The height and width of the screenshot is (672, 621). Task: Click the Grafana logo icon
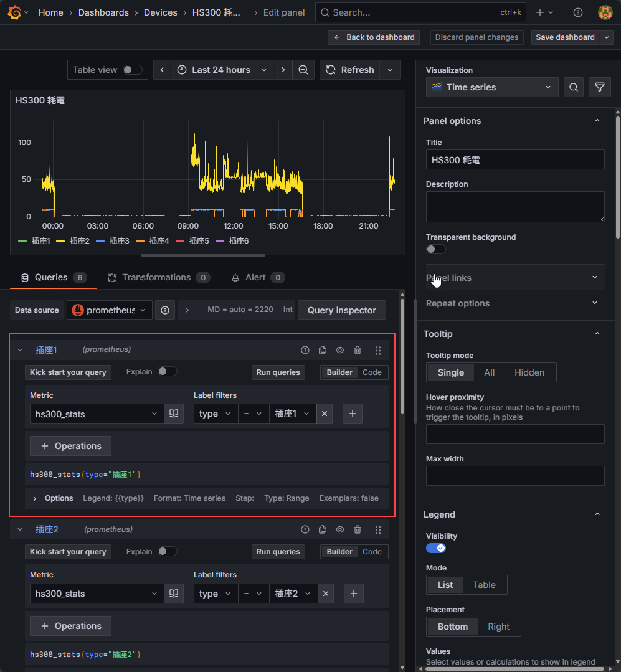coord(14,12)
